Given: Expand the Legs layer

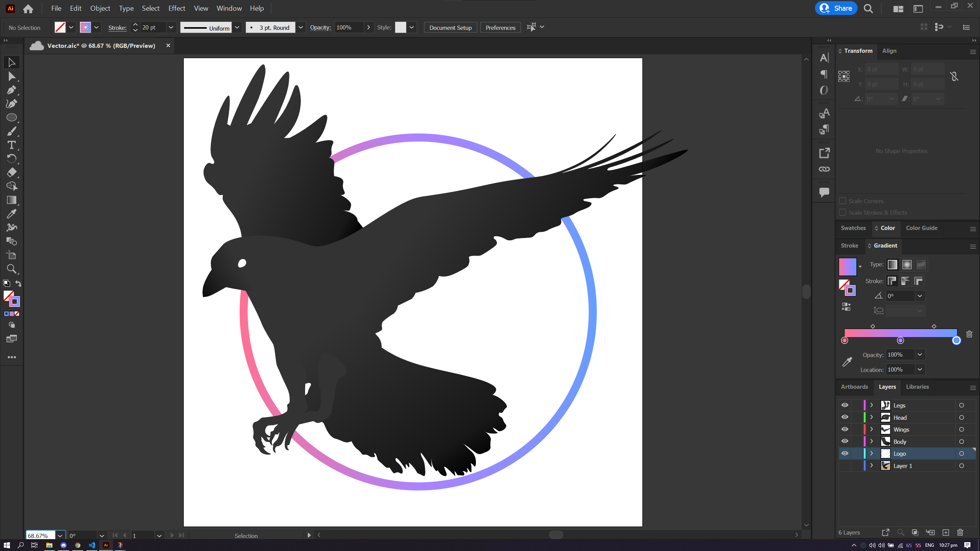Looking at the screenshot, I should click(872, 405).
